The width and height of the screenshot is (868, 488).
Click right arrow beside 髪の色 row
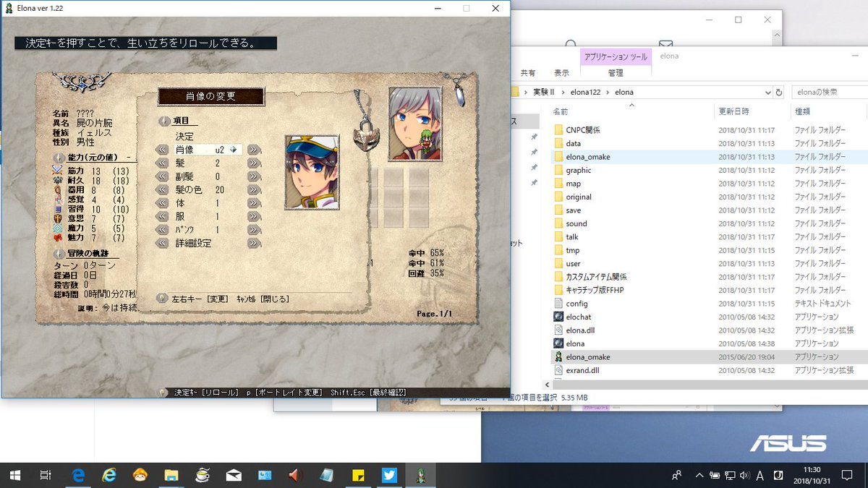click(x=254, y=189)
